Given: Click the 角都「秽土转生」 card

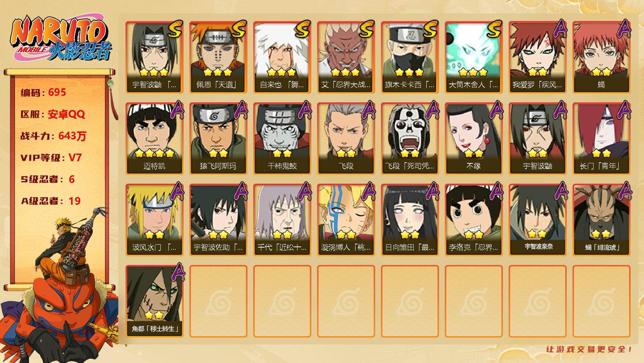Looking at the screenshot, I should click(x=154, y=301).
